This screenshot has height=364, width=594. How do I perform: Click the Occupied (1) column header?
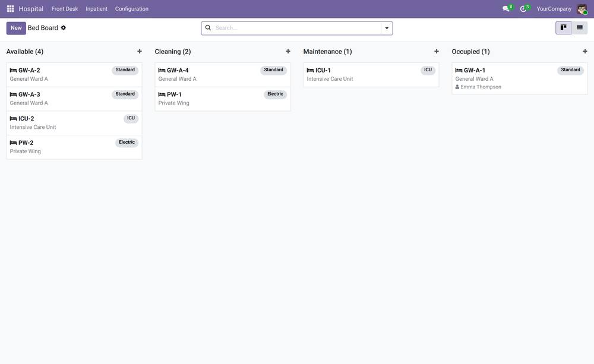(x=471, y=52)
